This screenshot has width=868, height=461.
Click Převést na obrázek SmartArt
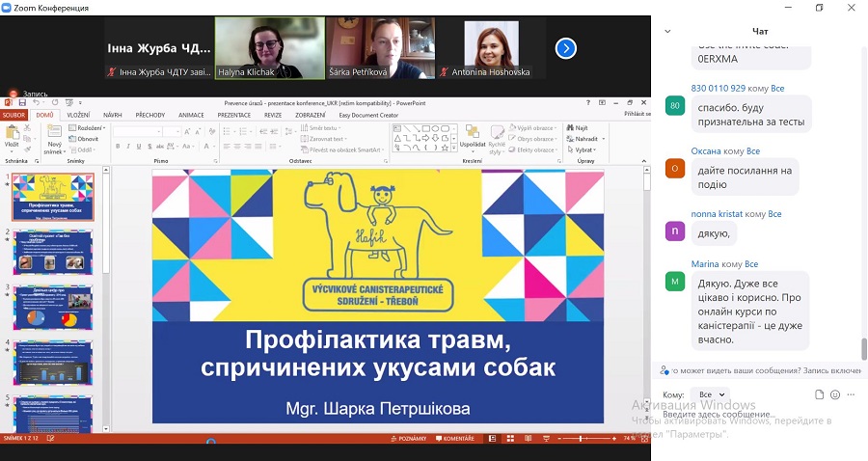pos(343,150)
